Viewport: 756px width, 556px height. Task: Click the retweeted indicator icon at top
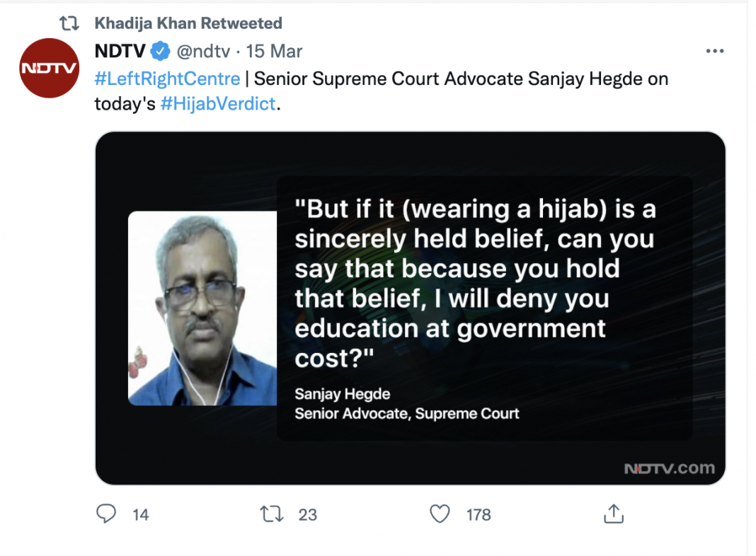[x=68, y=23]
